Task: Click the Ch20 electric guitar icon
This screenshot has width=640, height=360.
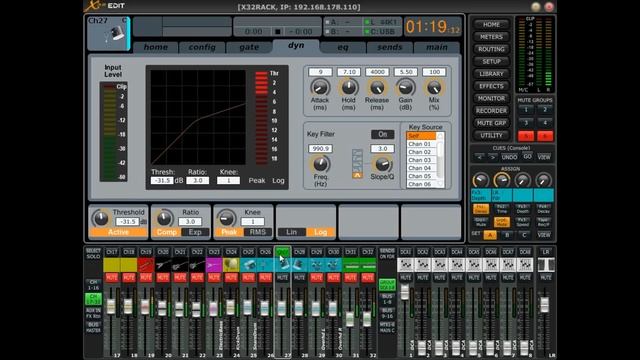Action: click(x=163, y=265)
